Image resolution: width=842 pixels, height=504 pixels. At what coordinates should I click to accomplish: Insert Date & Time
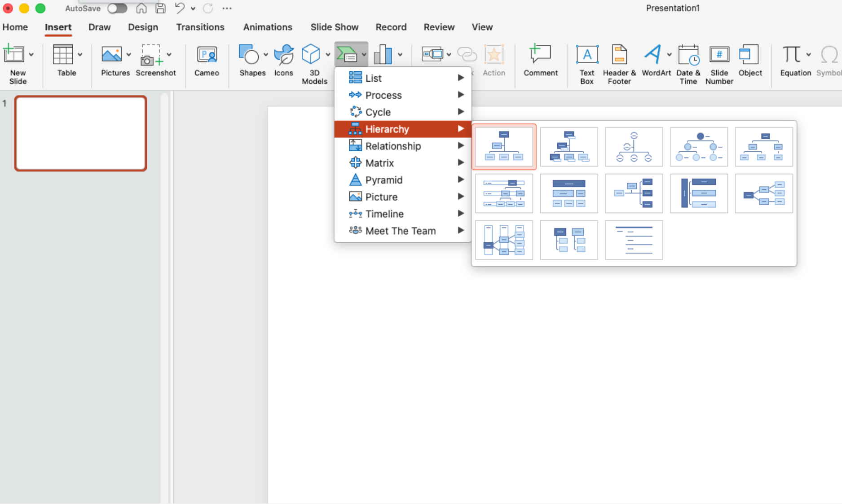click(x=688, y=64)
